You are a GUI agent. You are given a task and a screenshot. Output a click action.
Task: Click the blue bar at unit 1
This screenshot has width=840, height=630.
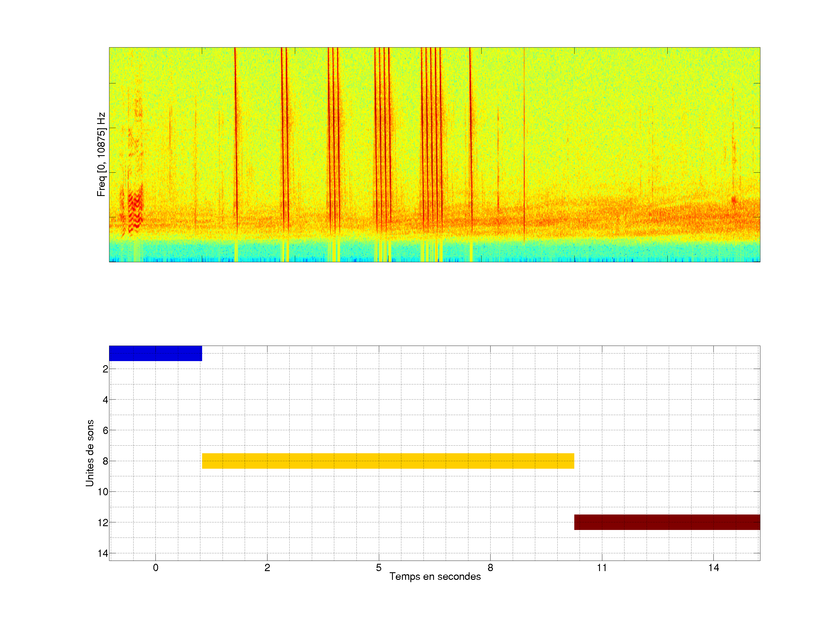point(155,353)
